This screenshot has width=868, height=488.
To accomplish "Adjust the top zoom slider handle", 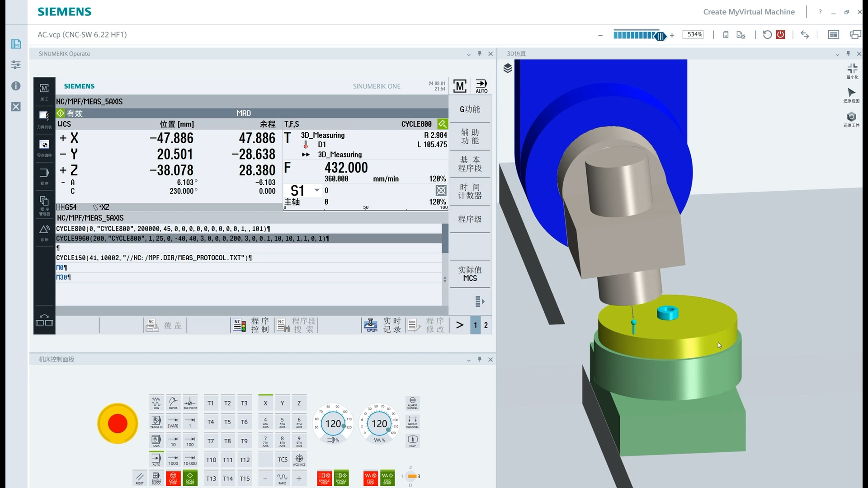I will 660,36.
